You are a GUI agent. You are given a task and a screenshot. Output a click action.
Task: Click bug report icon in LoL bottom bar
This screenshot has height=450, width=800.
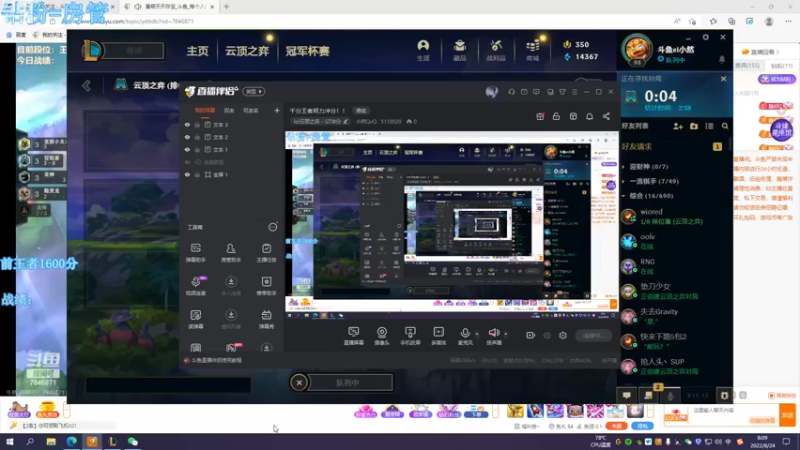[x=724, y=395]
